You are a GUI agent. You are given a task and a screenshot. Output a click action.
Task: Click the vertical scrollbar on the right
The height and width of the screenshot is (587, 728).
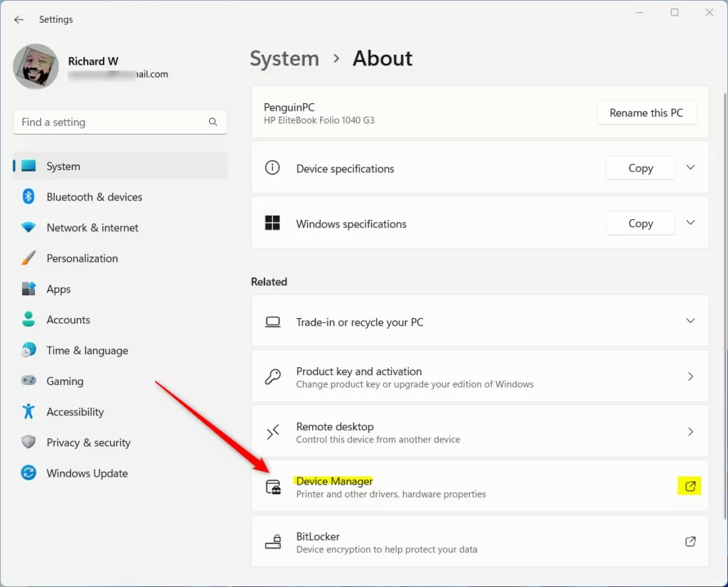point(724,307)
